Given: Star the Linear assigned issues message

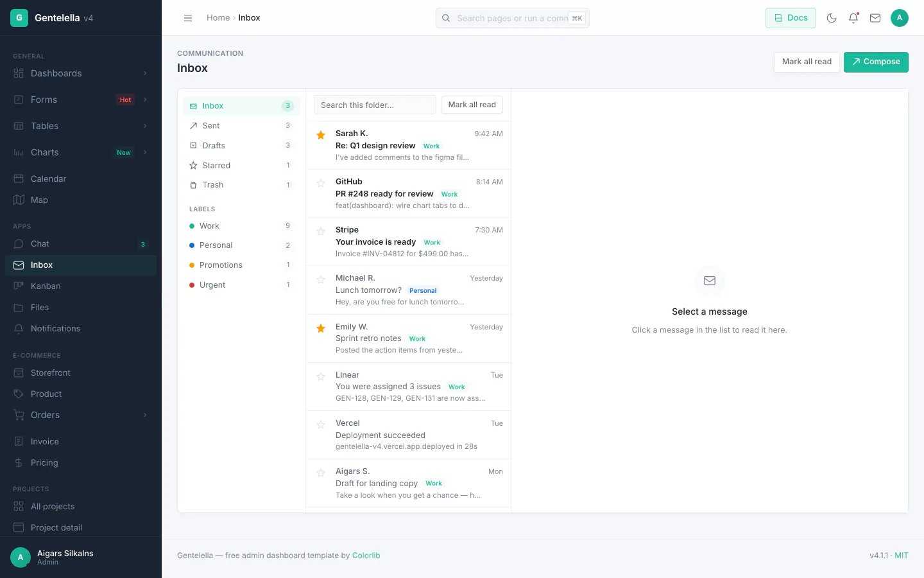Looking at the screenshot, I should click(x=321, y=376).
